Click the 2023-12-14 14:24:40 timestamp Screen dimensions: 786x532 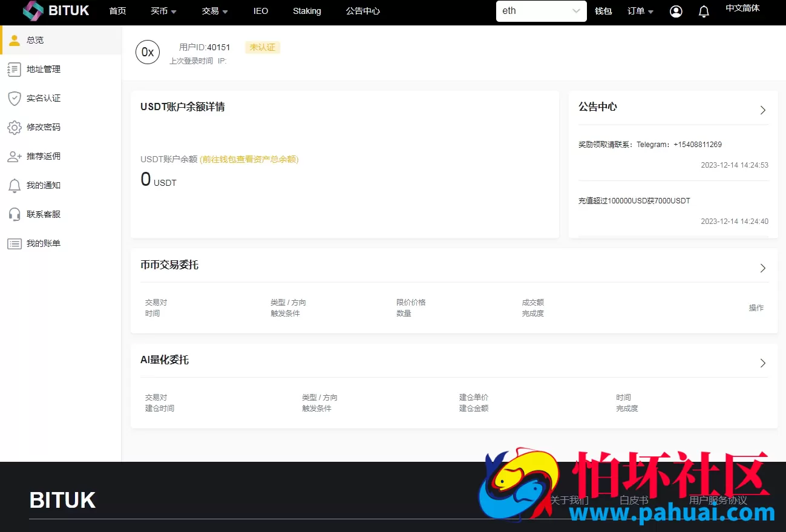735,222
